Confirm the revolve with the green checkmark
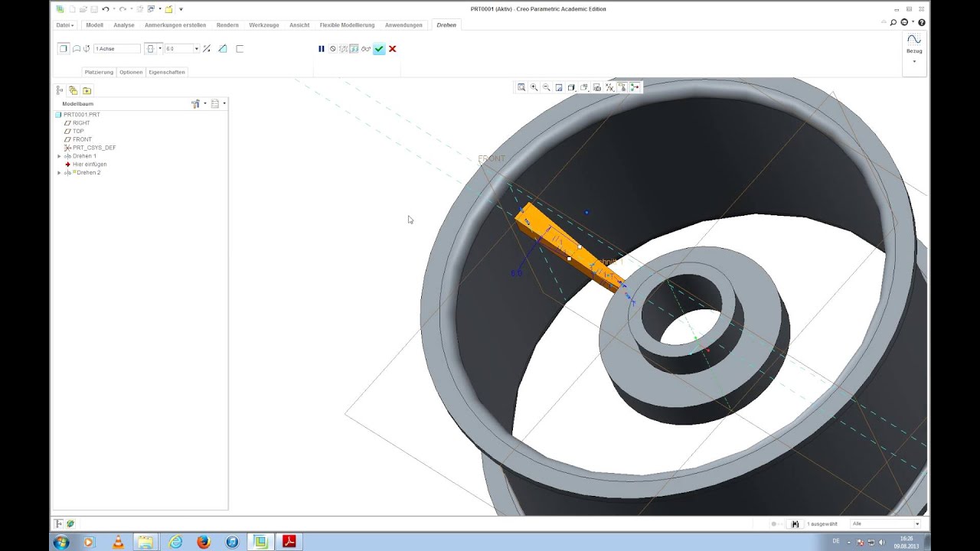This screenshot has width=980, height=551. coord(379,49)
